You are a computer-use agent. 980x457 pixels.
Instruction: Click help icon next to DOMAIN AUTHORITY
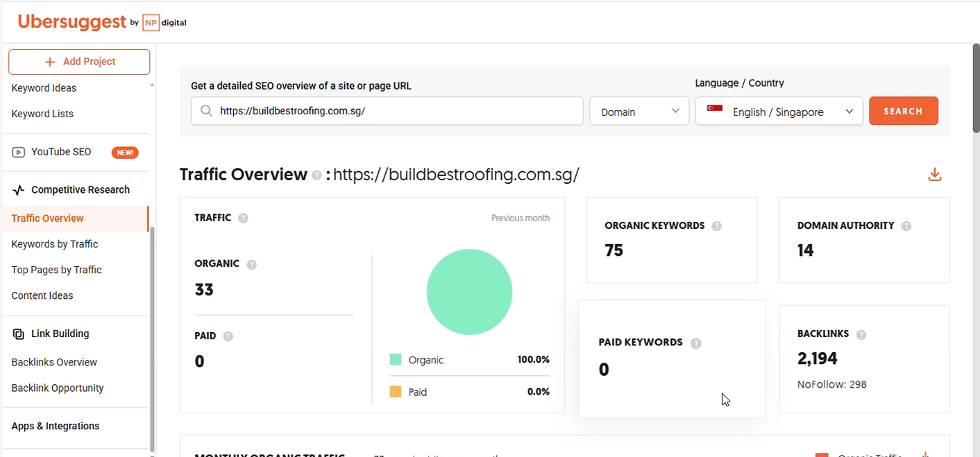click(906, 226)
